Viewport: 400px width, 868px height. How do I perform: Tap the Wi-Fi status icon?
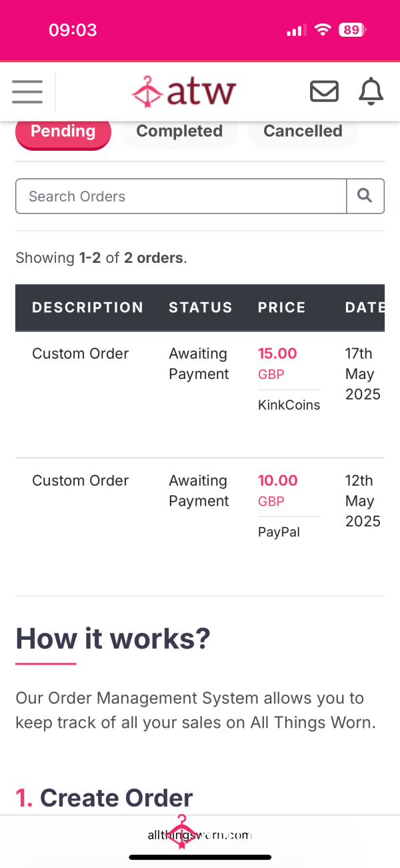(323, 30)
